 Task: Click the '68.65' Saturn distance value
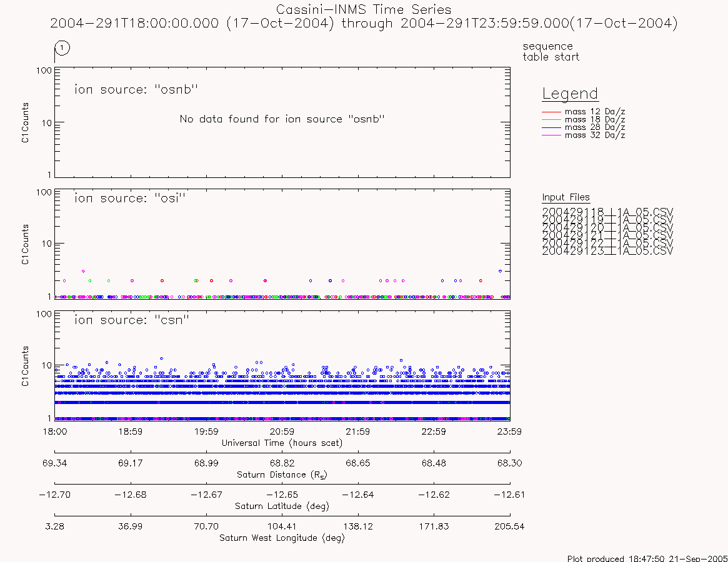pyautogui.click(x=358, y=463)
